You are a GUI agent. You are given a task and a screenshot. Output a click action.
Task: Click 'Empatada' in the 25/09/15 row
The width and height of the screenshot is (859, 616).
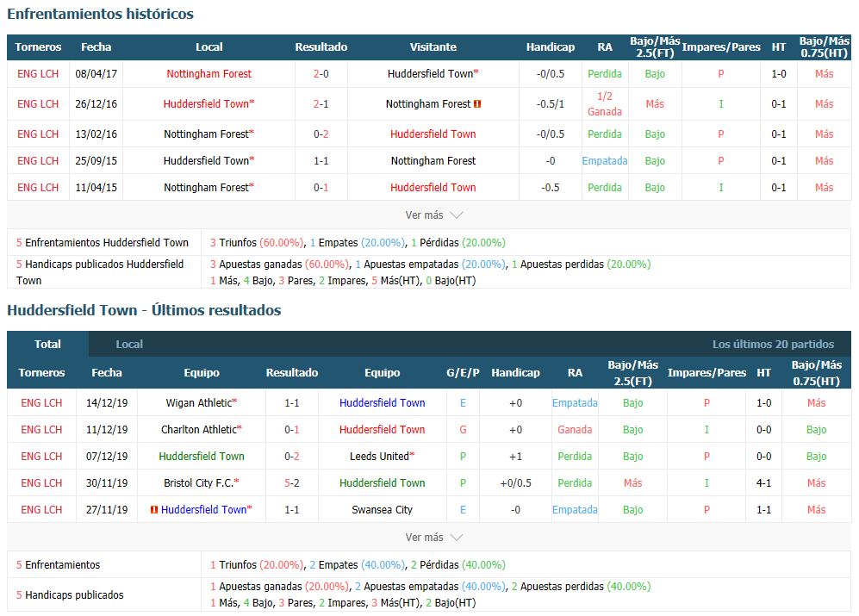[x=605, y=161]
